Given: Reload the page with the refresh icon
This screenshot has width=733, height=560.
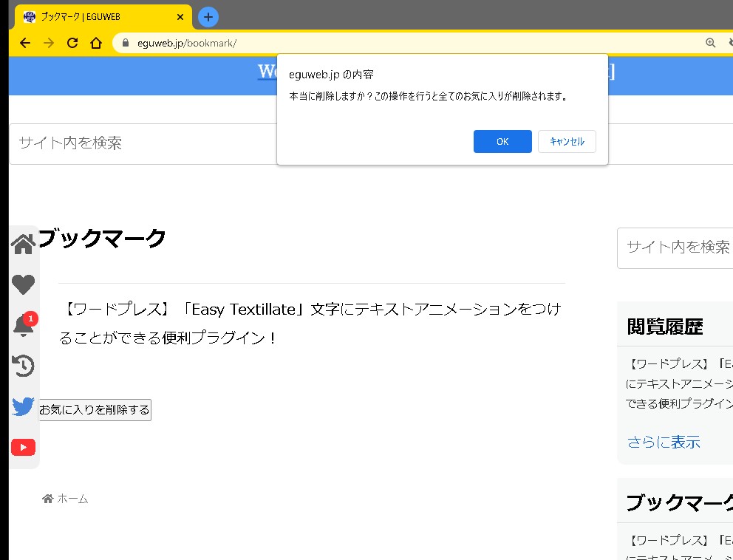Looking at the screenshot, I should tap(72, 43).
